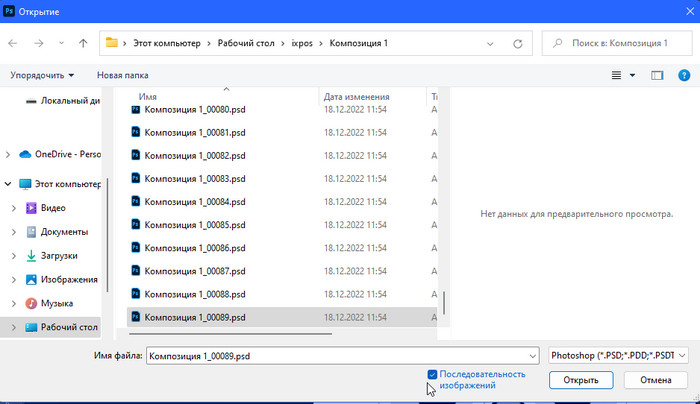Viewport: 700px width, 404px height.
Task: Open the view options dropdown arrow
Action: tap(632, 75)
